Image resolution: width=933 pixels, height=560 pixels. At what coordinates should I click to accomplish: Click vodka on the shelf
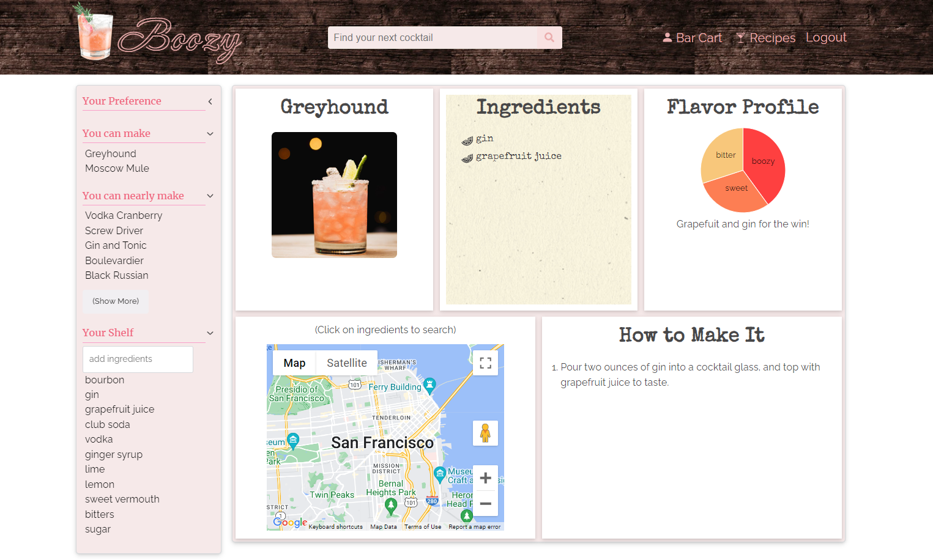coord(99,440)
